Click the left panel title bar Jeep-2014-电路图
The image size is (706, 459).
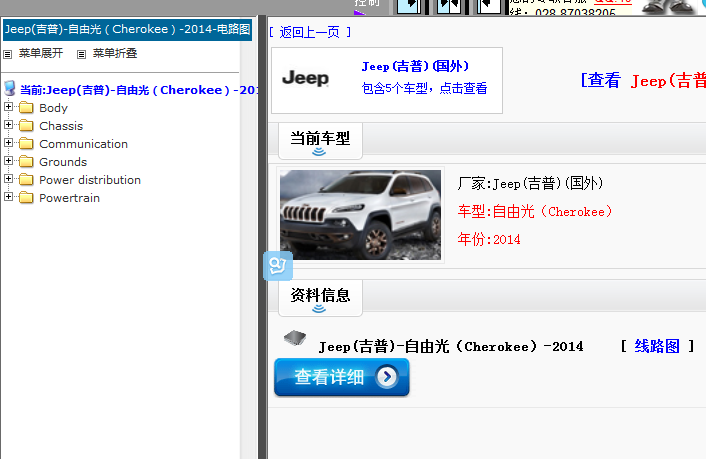click(127, 30)
